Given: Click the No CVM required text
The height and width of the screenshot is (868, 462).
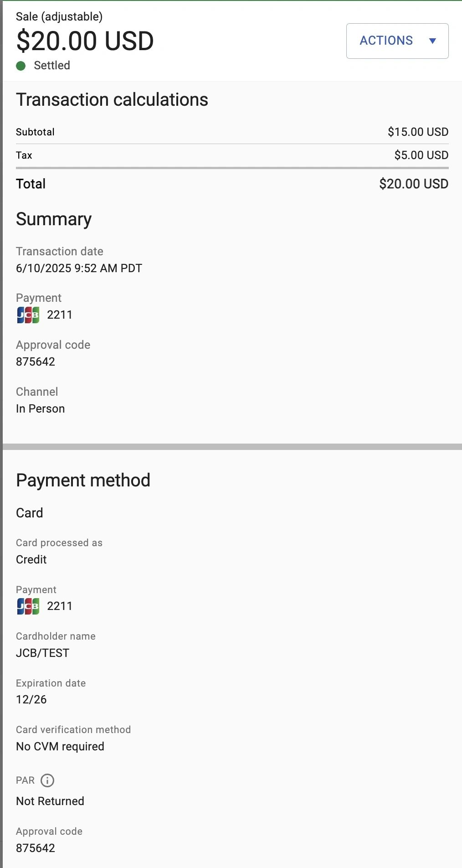Looking at the screenshot, I should (x=60, y=747).
